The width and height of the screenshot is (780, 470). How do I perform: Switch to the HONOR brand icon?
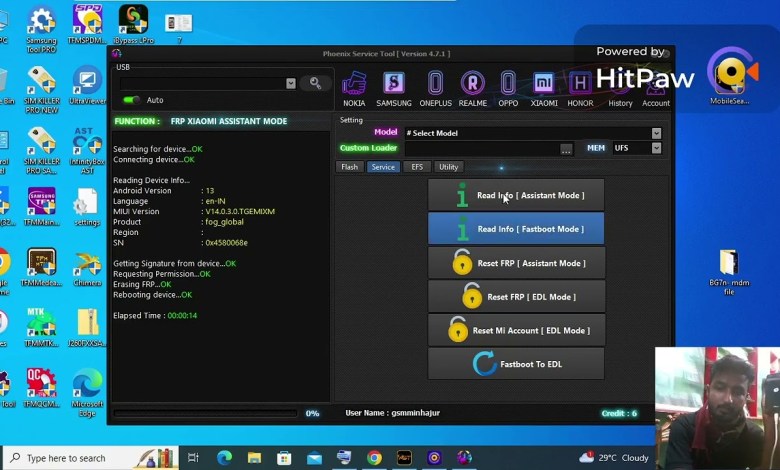pos(581,85)
